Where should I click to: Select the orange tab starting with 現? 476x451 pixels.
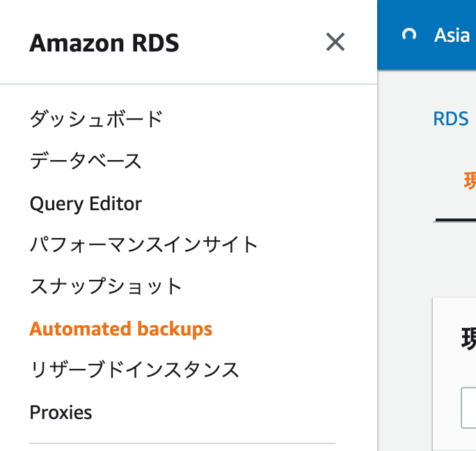(x=470, y=180)
